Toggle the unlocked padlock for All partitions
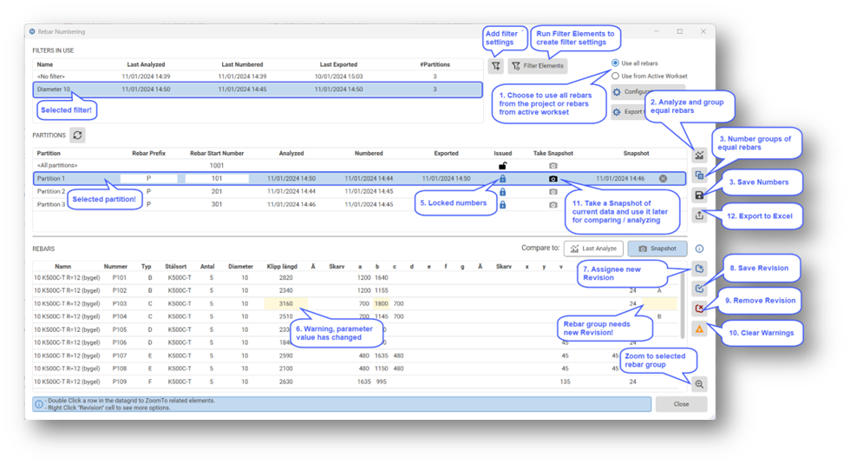Screen dimensions: 850x464 [x=503, y=166]
